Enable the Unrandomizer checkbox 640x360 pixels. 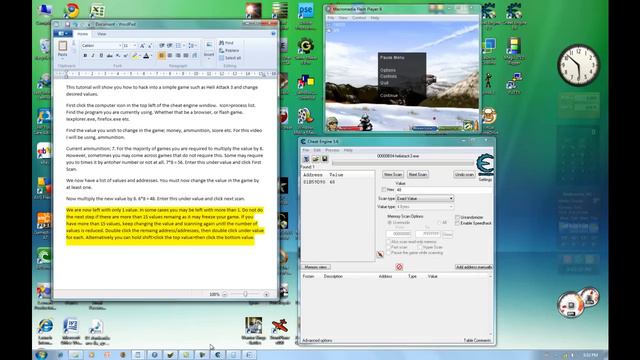458,218
